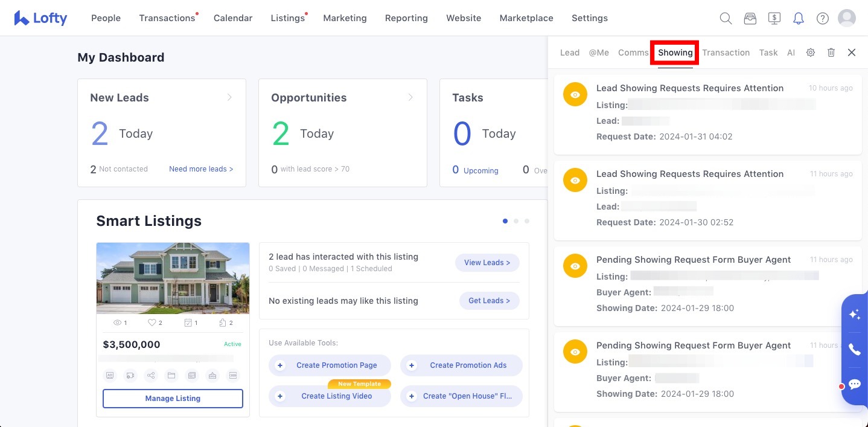
Task: Click the dollar monitor icon in header
Action: (x=774, y=18)
